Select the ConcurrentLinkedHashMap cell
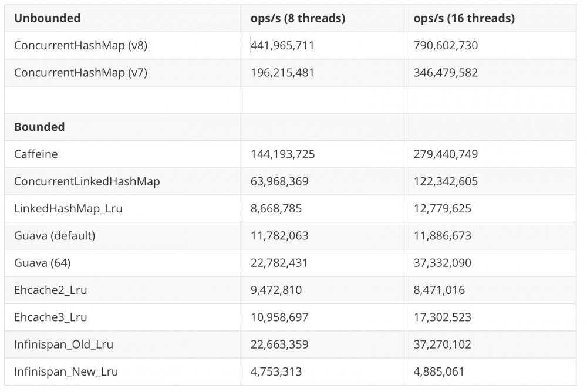587x392 pixels. tap(87, 181)
